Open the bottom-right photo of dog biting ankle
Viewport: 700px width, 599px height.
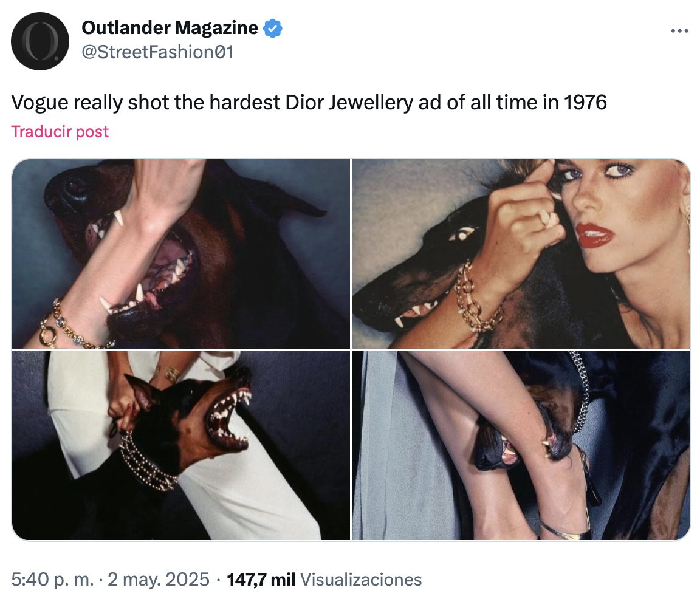(521, 445)
